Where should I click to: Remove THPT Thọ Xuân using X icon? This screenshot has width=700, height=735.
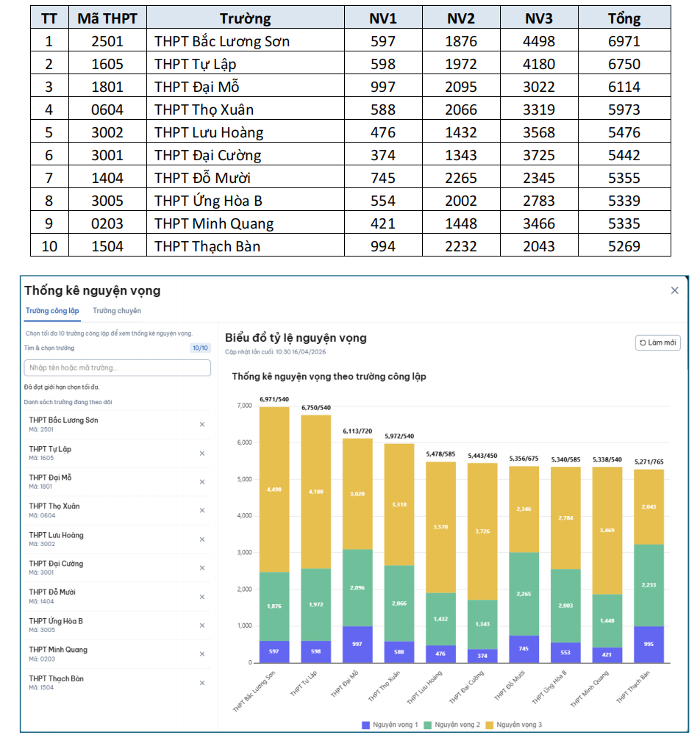point(202,511)
